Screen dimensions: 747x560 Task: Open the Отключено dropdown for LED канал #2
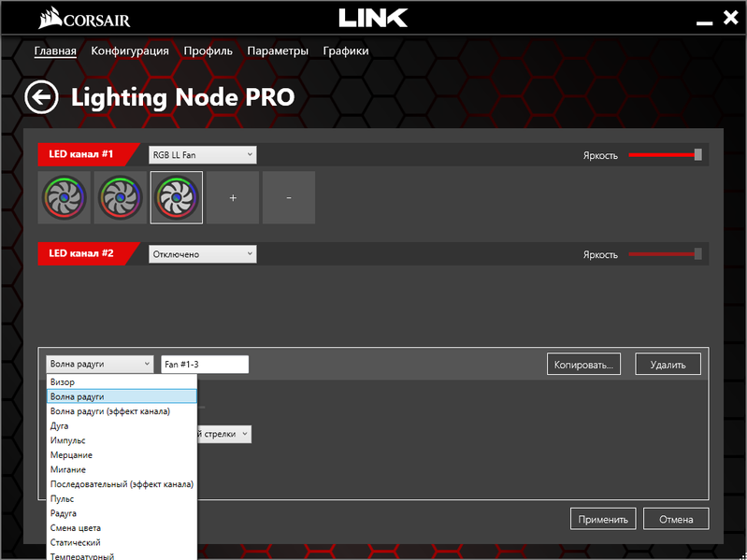pos(203,254)
